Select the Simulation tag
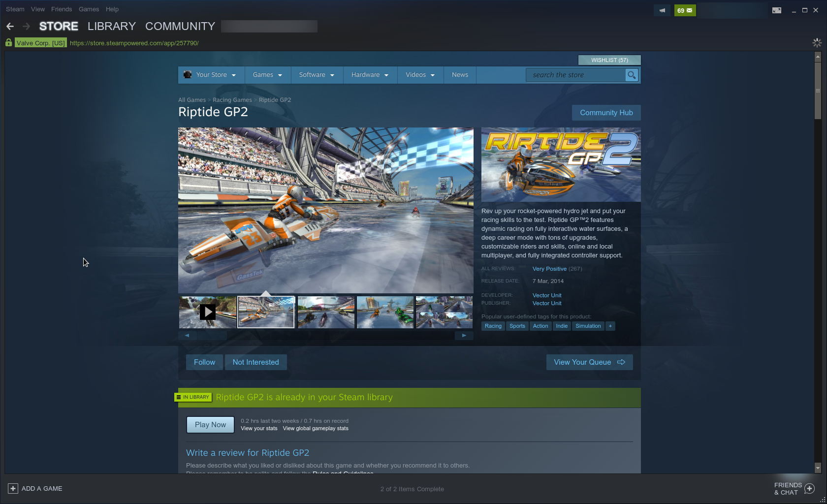 coord(588,326)
